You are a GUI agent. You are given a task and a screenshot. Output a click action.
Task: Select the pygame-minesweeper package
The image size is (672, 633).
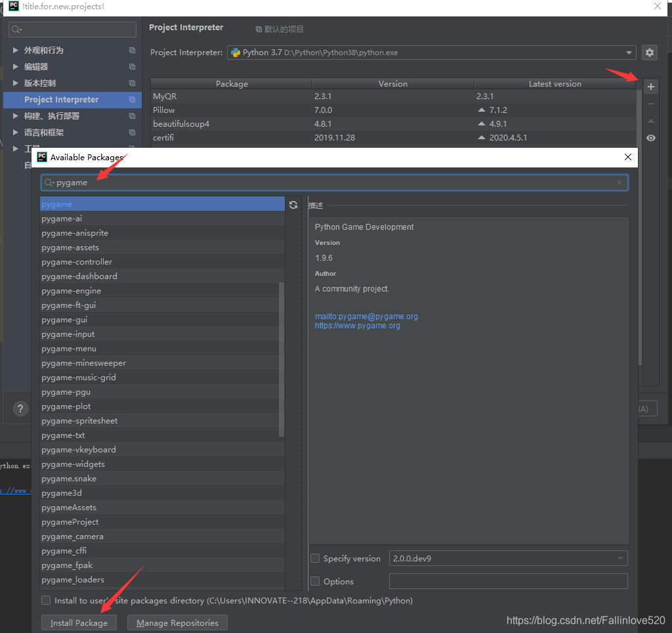tap(163, 363)
